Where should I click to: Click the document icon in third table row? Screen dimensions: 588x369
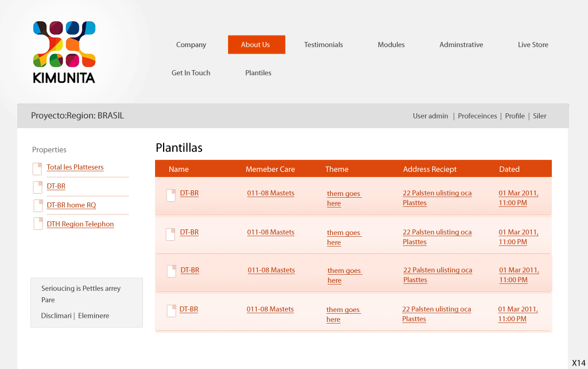click(x=171, y=271)
